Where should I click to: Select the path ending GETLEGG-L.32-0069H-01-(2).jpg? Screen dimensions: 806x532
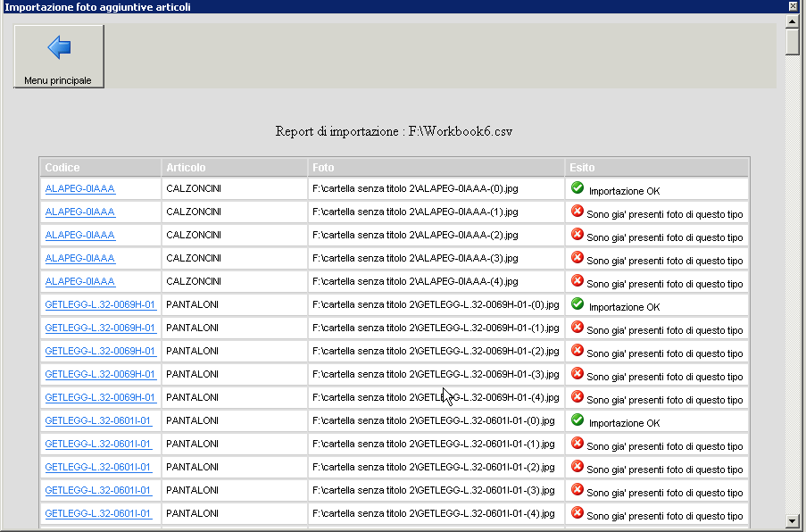point(436,351)
